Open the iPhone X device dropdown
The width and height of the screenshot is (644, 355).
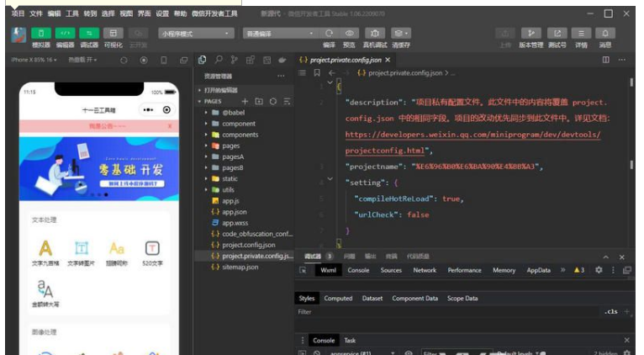34,60
